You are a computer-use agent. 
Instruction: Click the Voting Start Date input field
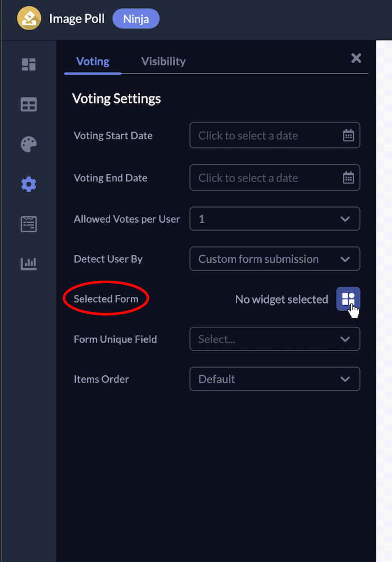click(x=256, y=135)
